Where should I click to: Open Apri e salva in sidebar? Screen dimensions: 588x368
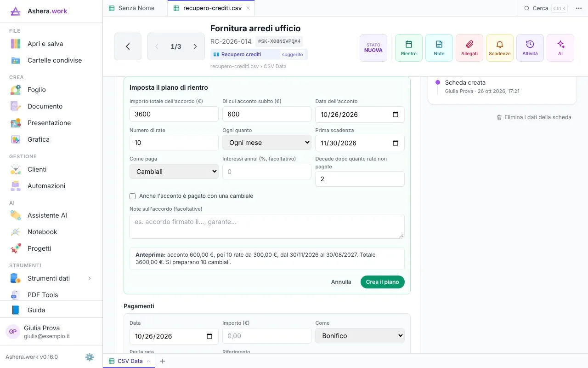pyautogui.click(x=51, y=44)
